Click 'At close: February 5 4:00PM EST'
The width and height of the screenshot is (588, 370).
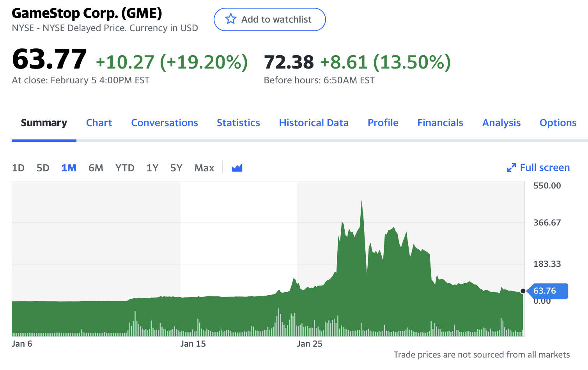click(x=81, y=80)
